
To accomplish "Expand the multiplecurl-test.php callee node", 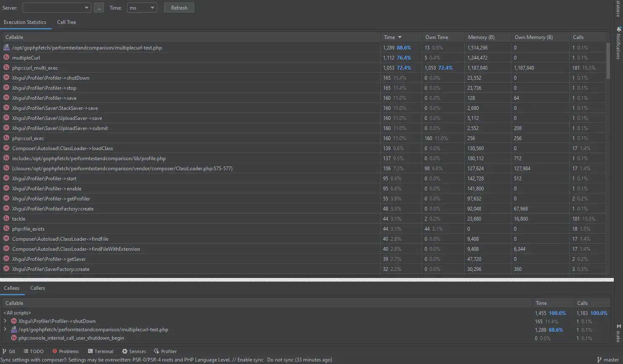I will click(5, 330).
